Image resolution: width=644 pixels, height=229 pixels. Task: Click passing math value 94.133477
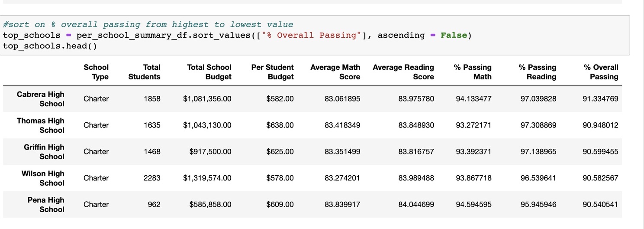(x=474, y=99)
